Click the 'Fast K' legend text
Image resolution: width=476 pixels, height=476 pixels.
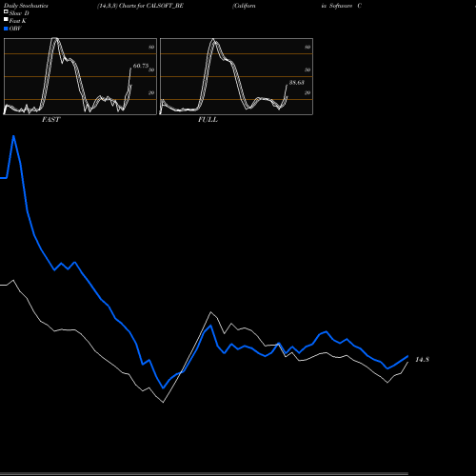tap(18, 21)
